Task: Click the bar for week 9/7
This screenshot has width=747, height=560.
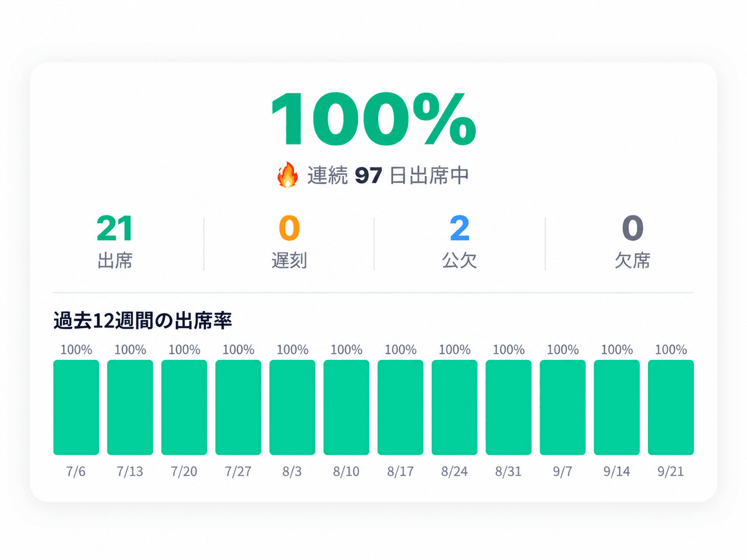Action: tap(563, 407)
